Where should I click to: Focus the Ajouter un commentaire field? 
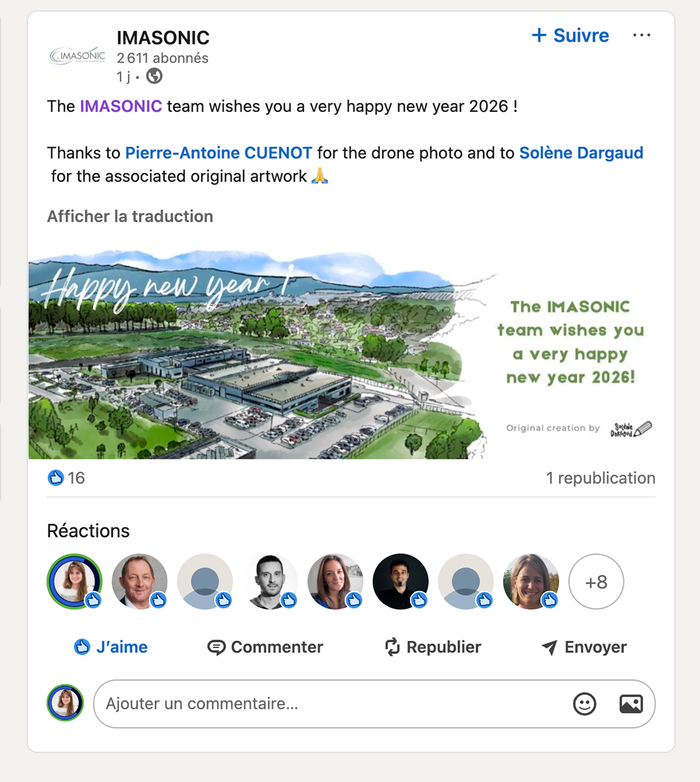tap(374, 704)
